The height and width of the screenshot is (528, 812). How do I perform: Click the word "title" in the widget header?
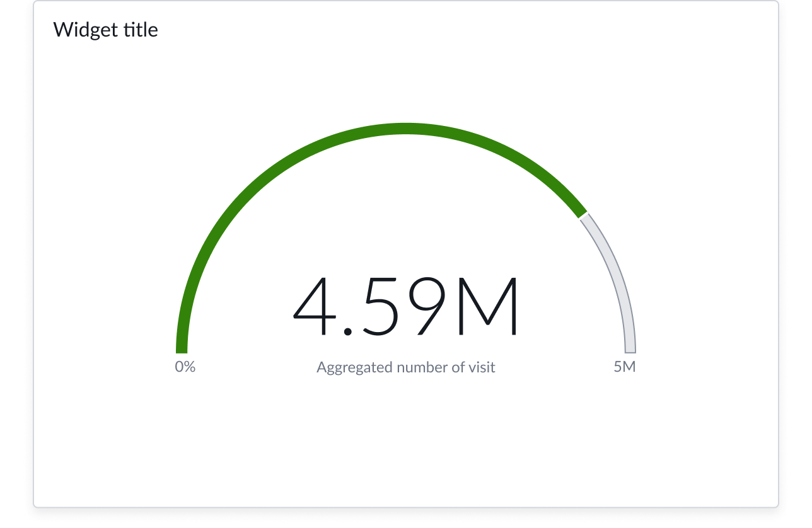pyautogui.click(x=142, y=30)
